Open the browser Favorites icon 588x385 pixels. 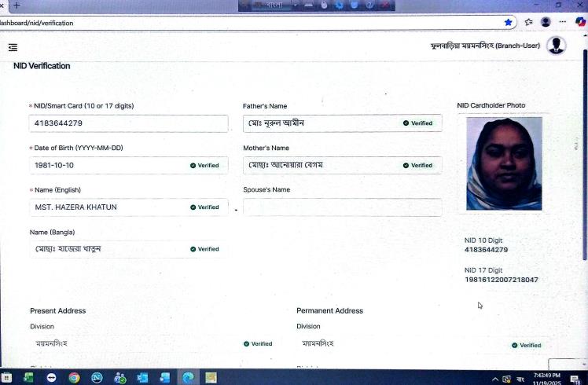pyautogui.click(x=528, y=23)
